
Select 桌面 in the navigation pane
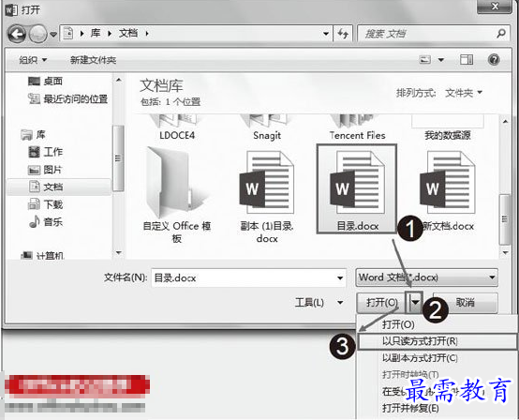click(x=45, y=82)
